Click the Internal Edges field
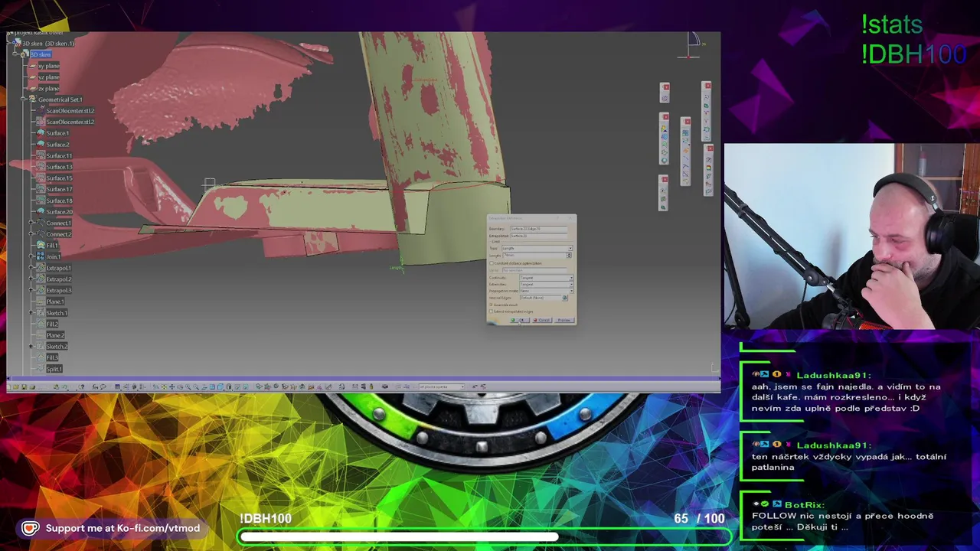The height and width of the screenshot is (551, 980). pyautogui.click(x=541, y=298)
